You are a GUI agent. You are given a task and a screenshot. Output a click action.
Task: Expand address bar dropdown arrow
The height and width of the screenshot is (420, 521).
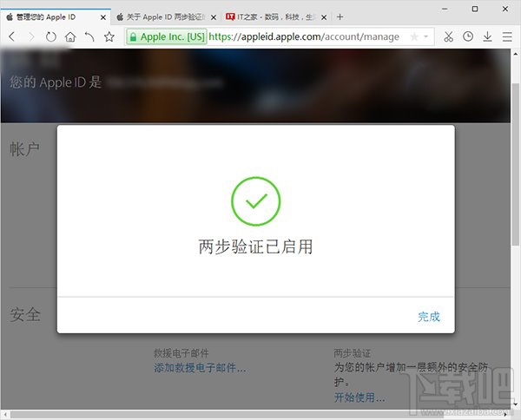coord(425,36)
